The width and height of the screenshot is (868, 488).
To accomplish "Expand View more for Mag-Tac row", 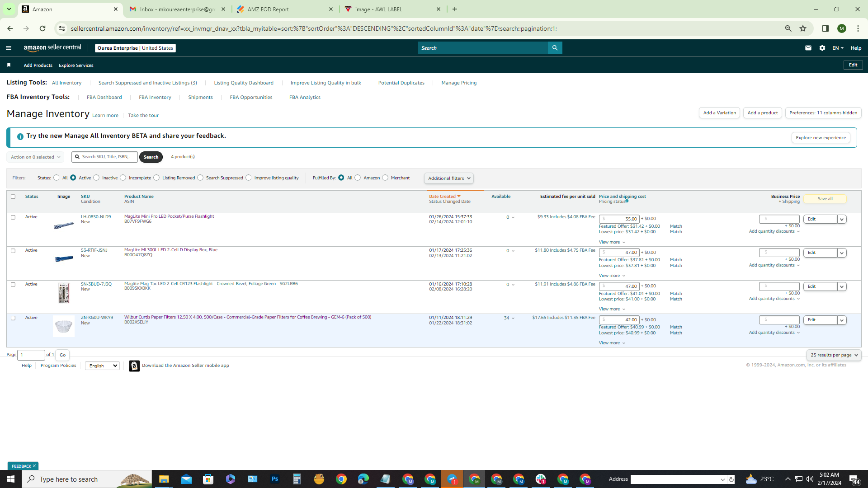I will (x=612, y=309).
